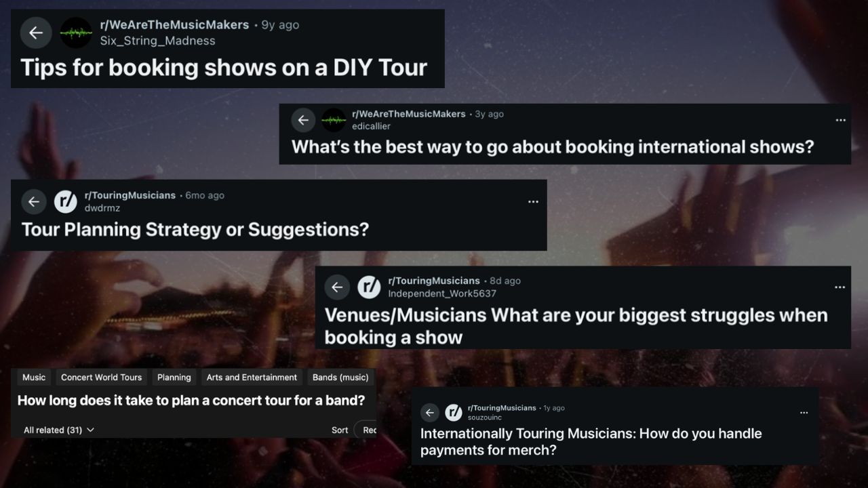Click back arrow on merch payments post
This screenshot has width=868, height=488.
click(x=429, y=413)
